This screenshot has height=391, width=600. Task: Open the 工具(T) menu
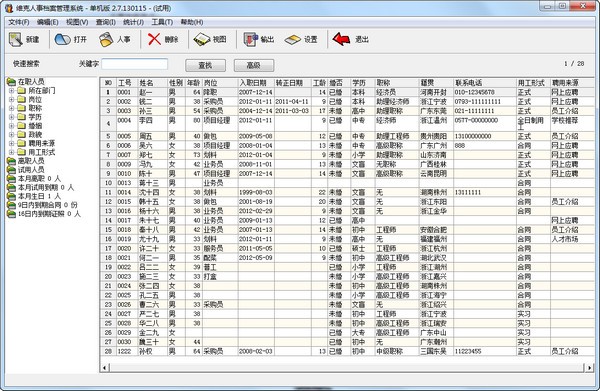coord(162,22)
